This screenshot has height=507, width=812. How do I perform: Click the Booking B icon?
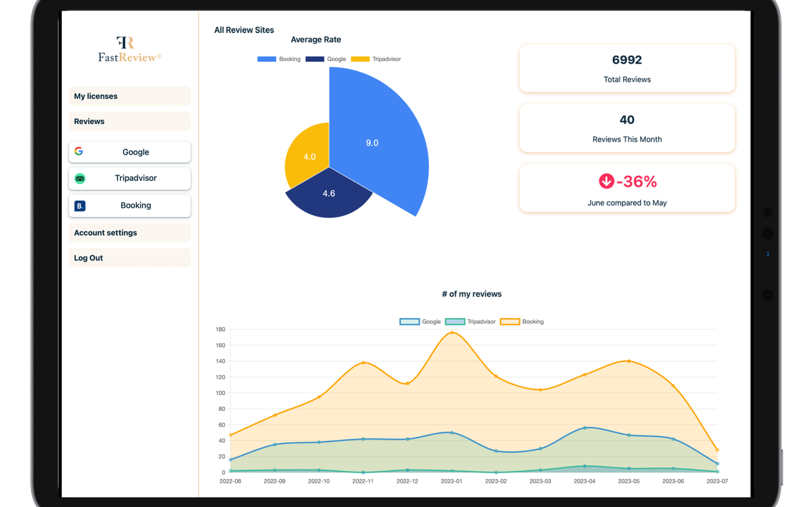click(80, 206)
